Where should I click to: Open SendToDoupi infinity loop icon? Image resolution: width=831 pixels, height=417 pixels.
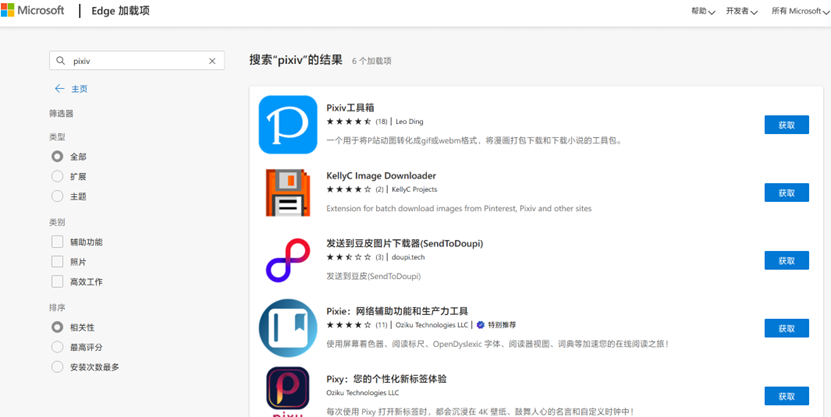click(x=288, y=260)
